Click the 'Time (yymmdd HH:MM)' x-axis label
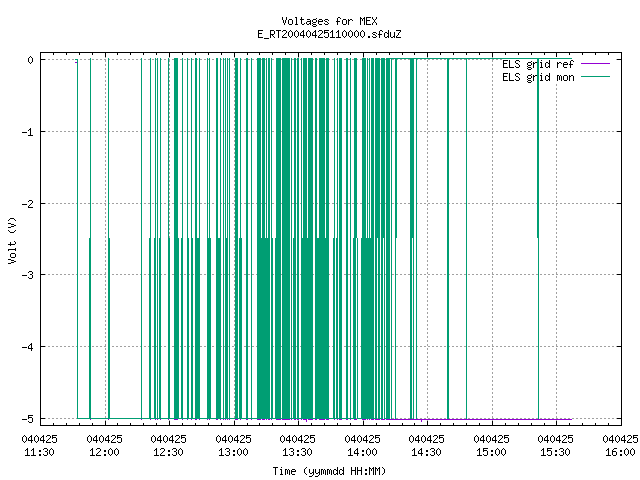Viewport: 640px width, 480px height. [329, 471]
